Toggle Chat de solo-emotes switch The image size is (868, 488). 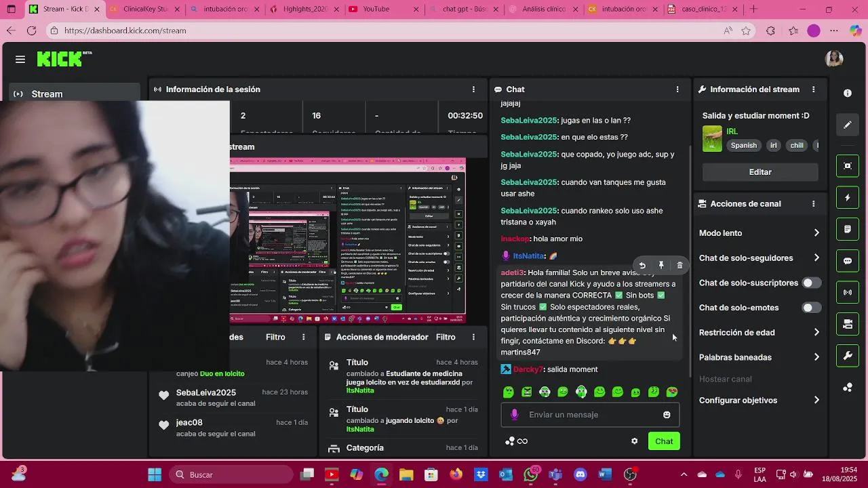(811, 308)
